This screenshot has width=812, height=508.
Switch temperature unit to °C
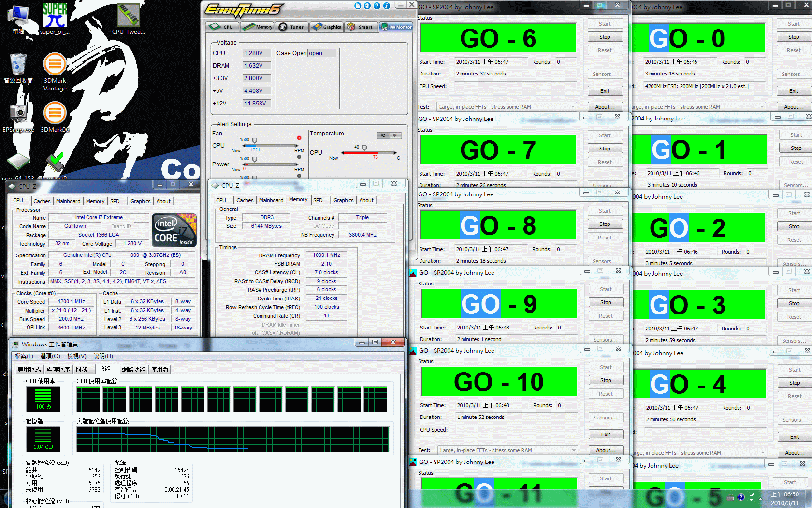(x=383, y=135)
